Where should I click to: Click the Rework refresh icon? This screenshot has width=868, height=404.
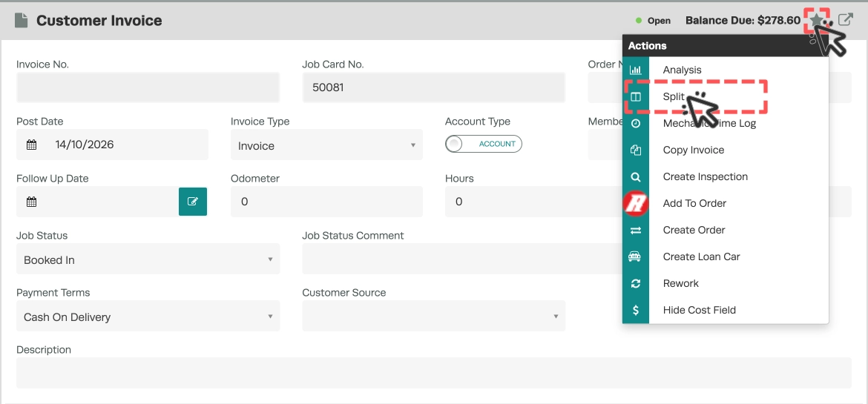[636, 283]
